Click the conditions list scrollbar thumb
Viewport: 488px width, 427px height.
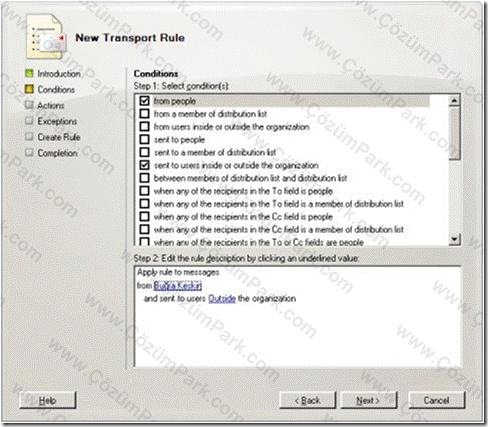[x=454, y=133]
